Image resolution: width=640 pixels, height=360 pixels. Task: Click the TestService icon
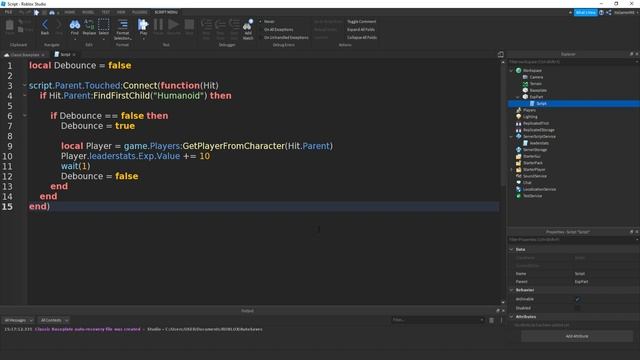point(518,196)
